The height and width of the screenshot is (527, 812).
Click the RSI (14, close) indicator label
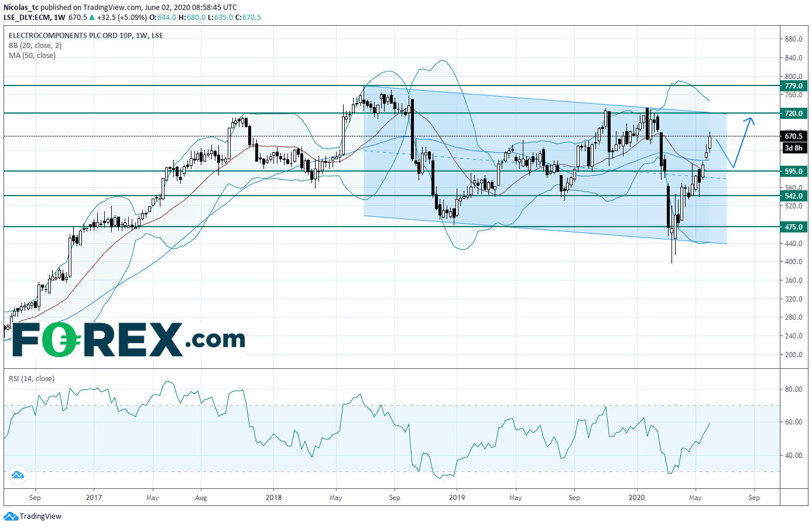click(x=32, y=379)
